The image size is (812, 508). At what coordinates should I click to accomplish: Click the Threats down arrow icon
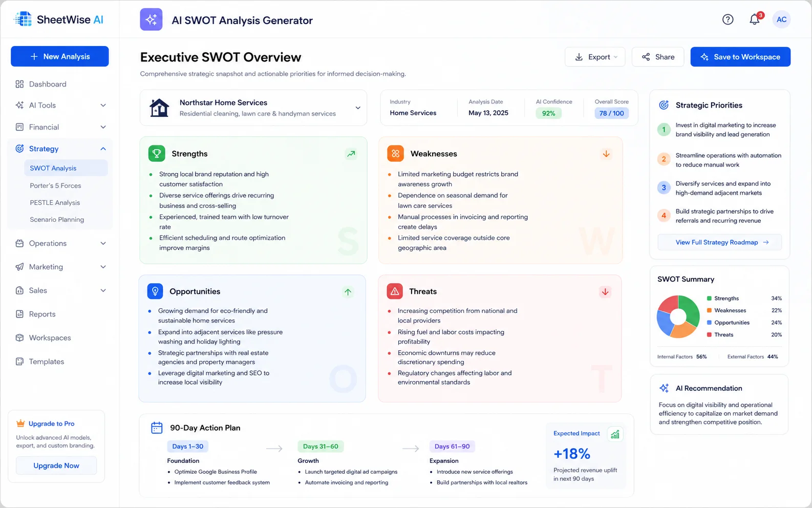pos(605,292)
